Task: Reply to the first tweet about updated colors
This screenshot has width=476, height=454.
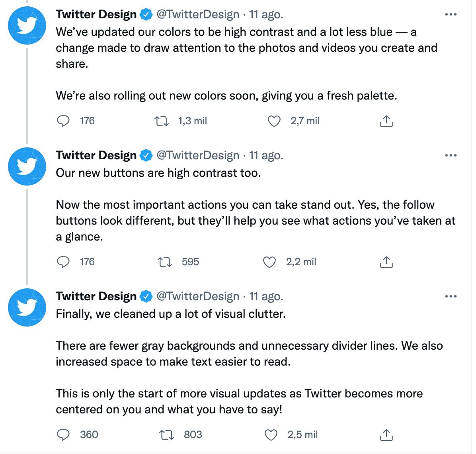Action: pos(64,121)
